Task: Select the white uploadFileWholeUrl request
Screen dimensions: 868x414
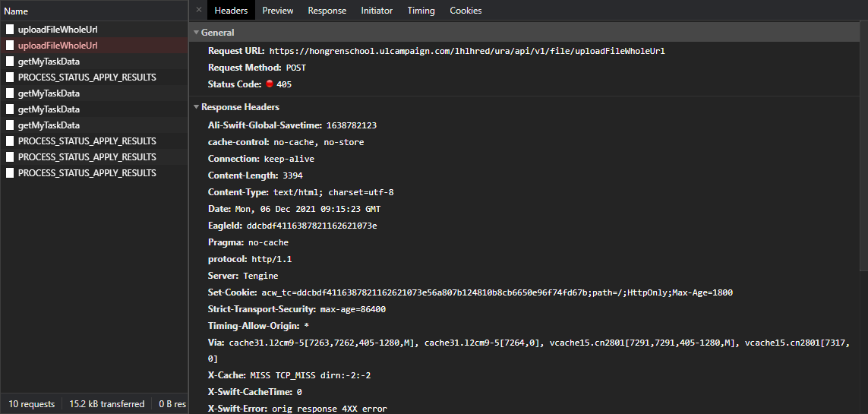Action: click(x=94, y=30)
